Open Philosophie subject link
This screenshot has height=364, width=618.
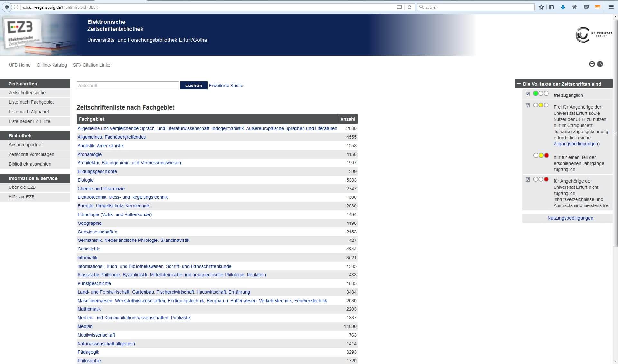pyautogui.click(x=89, y=361)
